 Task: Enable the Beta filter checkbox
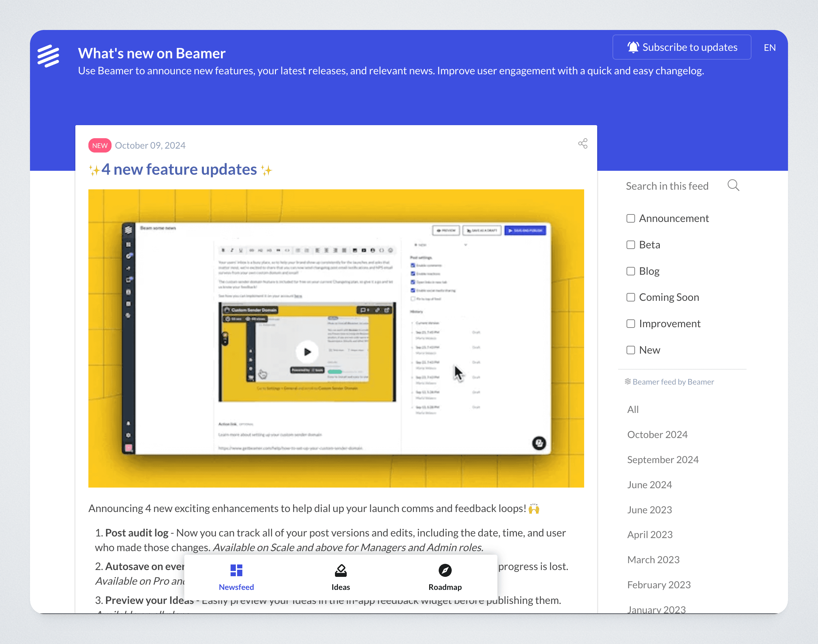click(x=630, y=245)
